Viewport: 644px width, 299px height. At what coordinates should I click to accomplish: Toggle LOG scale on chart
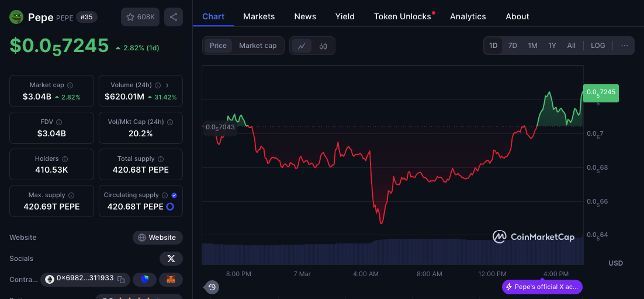598,46
